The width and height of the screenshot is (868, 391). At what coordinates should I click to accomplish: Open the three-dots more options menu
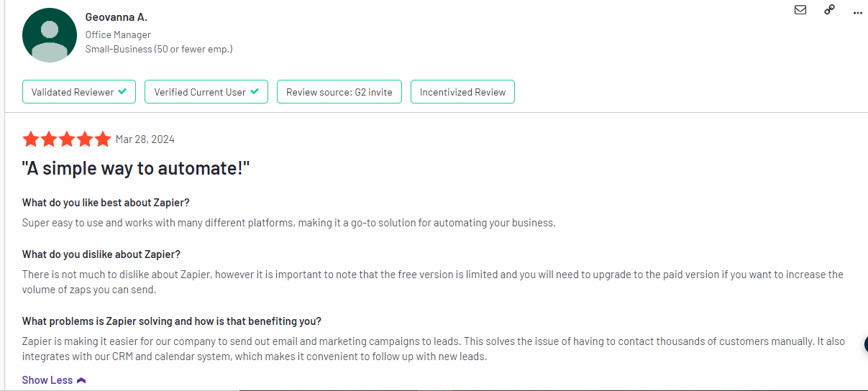[x=857, y=12]
